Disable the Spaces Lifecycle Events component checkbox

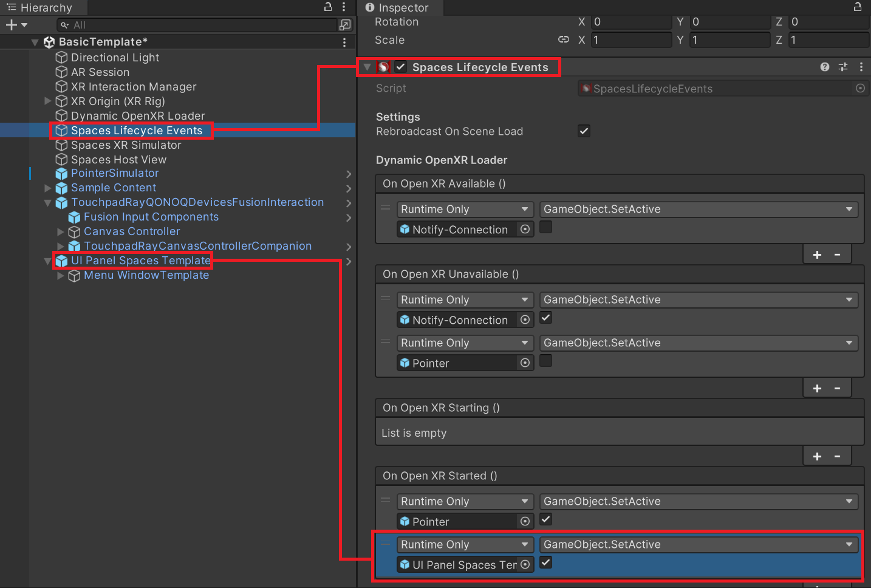[401, 67]
